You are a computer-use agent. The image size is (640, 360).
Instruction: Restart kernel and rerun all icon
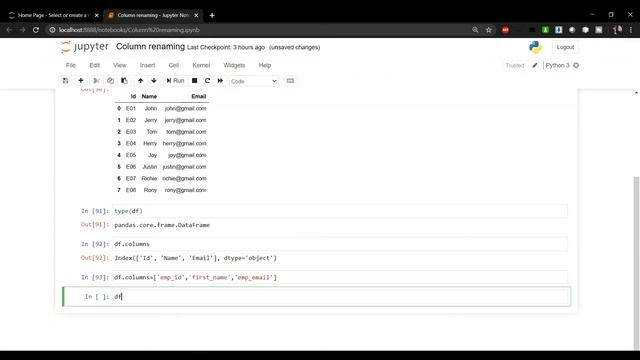pyautogui.click(x=220, y=81)
